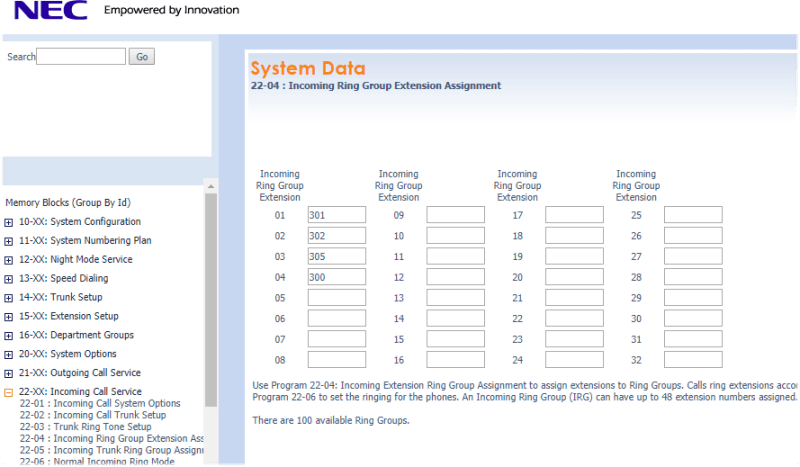Screen dimensions: 800x467
Task: Expand 10-XX: System Configuration
Action: [9, 223]
